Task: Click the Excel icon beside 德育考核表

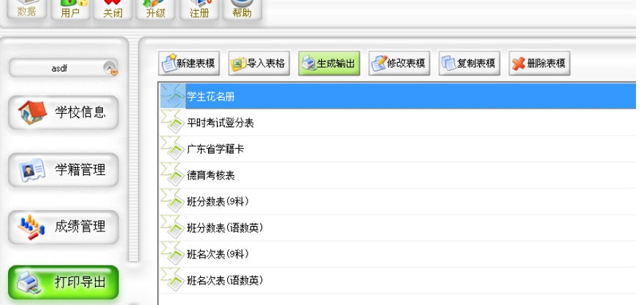Action: click(172, 175)
